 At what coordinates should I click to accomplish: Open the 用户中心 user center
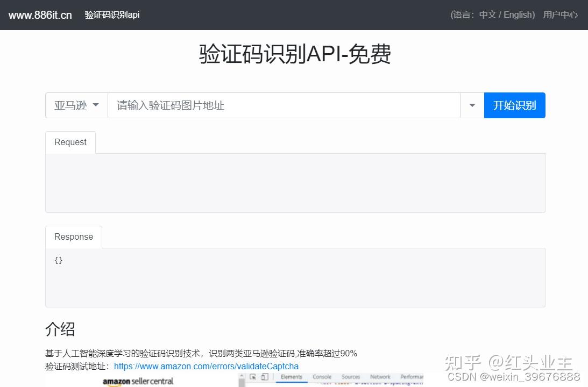560,15
